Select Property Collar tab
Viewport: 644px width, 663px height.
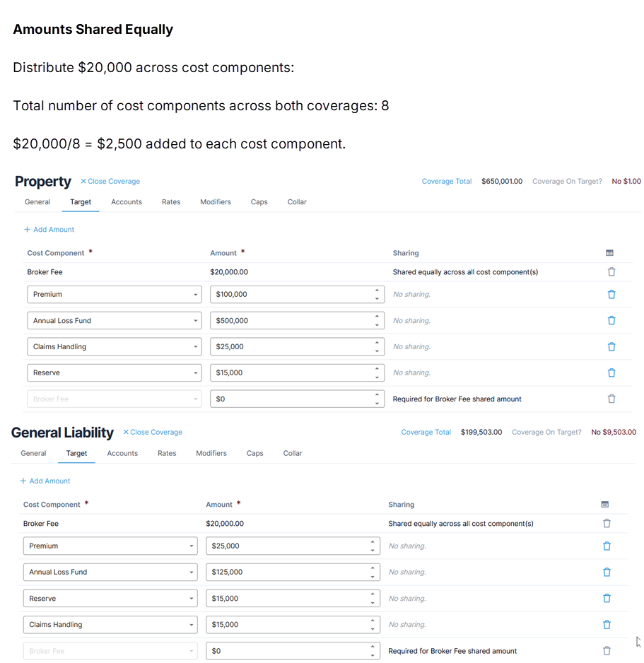pyautogui.click(x=297, y=202)
